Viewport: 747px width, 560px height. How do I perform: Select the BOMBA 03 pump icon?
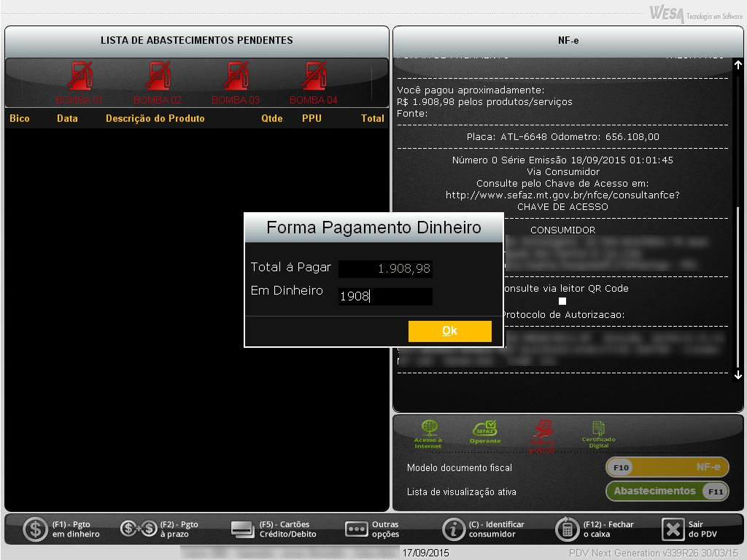pos(236,76)
